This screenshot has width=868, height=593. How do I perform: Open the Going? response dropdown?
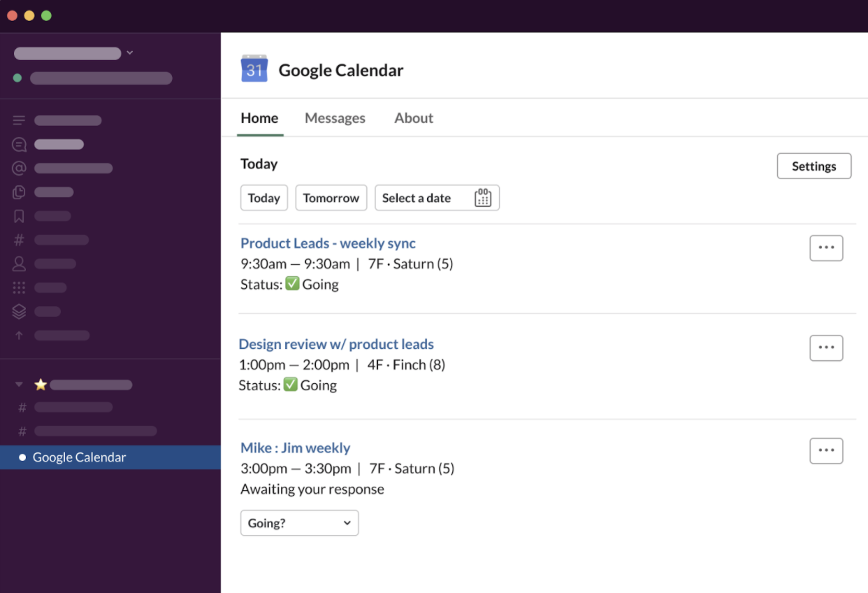tap(299, 523)
